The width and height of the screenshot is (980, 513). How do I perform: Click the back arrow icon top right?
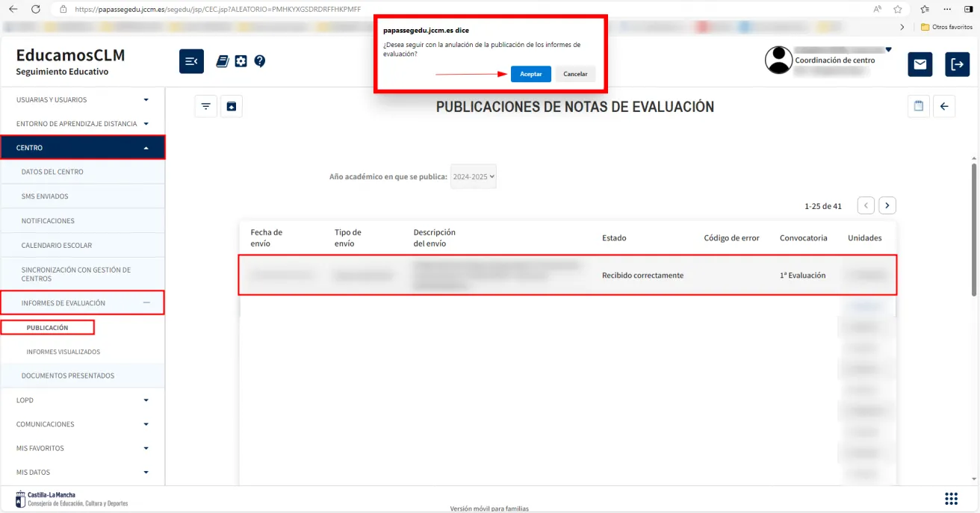tap(944, 105)
